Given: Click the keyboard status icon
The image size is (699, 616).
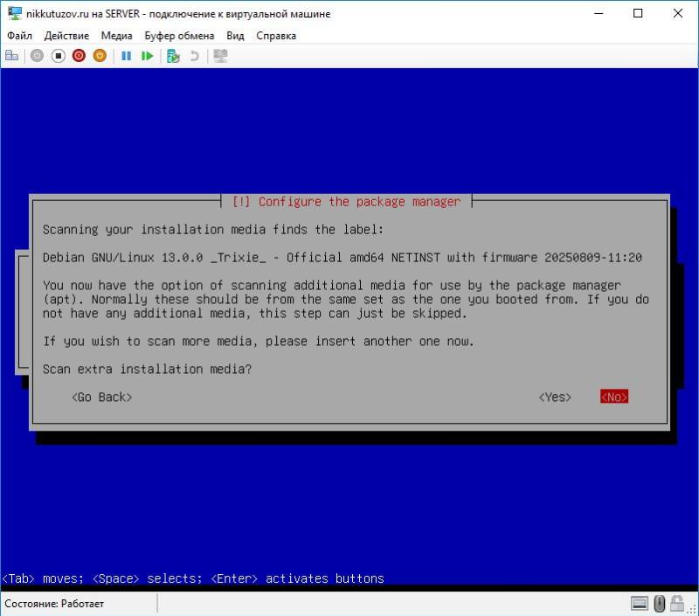Looking at the screenshot, I should tap(640, 604).
